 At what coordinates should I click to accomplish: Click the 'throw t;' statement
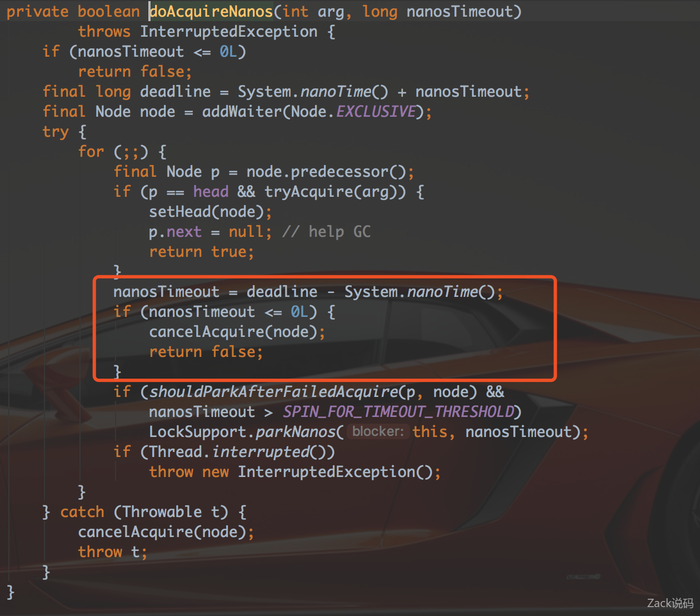click(113, 552)
